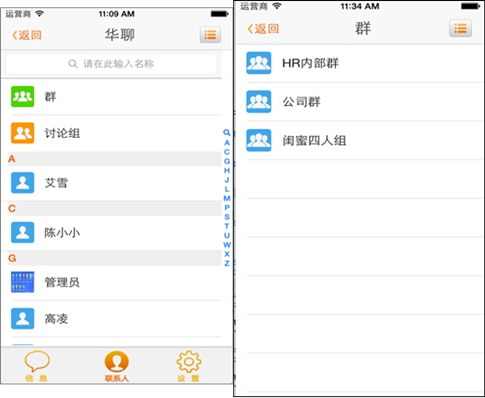Screen dimensions: 485x398
Task: Tap the 闺蜜四人组 group icon
Action: (259, 140)
